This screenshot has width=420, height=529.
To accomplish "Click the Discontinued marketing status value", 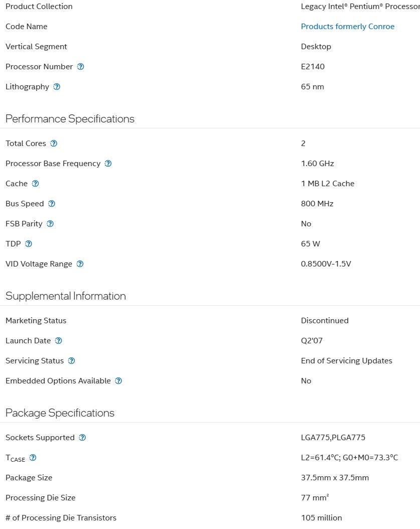I will click(x=325, y=321).
